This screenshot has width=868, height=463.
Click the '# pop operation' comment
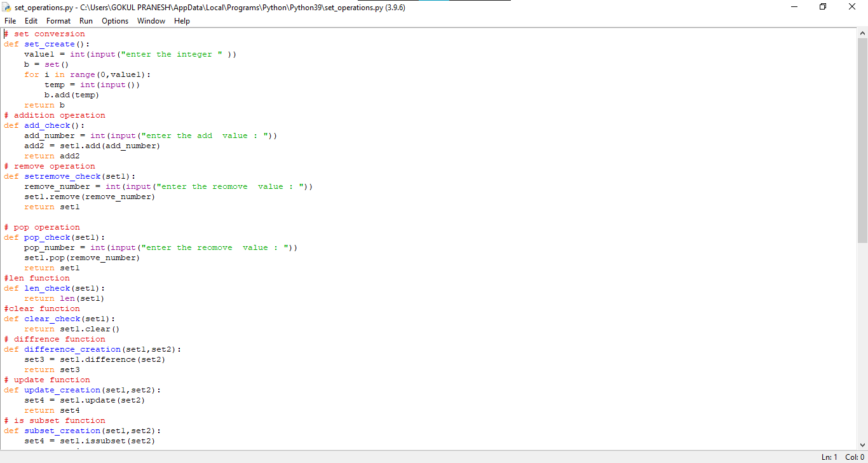click(x=42, y=227)
